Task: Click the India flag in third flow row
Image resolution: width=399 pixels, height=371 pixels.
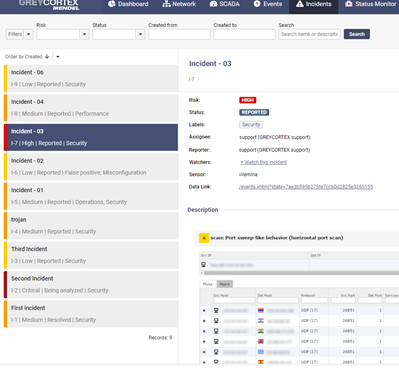Action: pyautogui.click(x=261, y=331)
